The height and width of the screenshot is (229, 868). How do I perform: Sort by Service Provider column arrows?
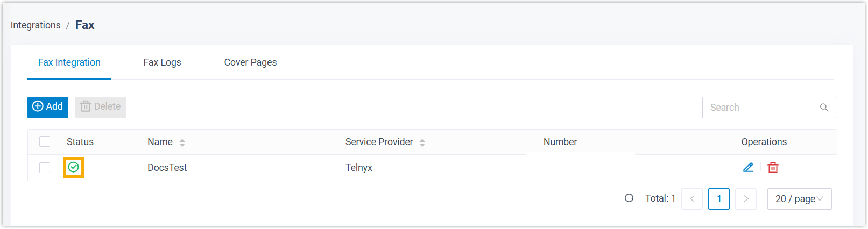pyautogui.click(x=422, y=142)
